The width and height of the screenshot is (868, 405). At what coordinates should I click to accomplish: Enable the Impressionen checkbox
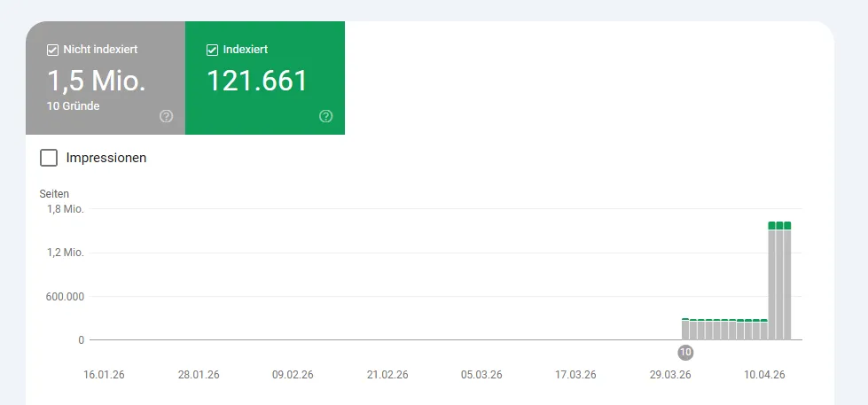point(49,158)
